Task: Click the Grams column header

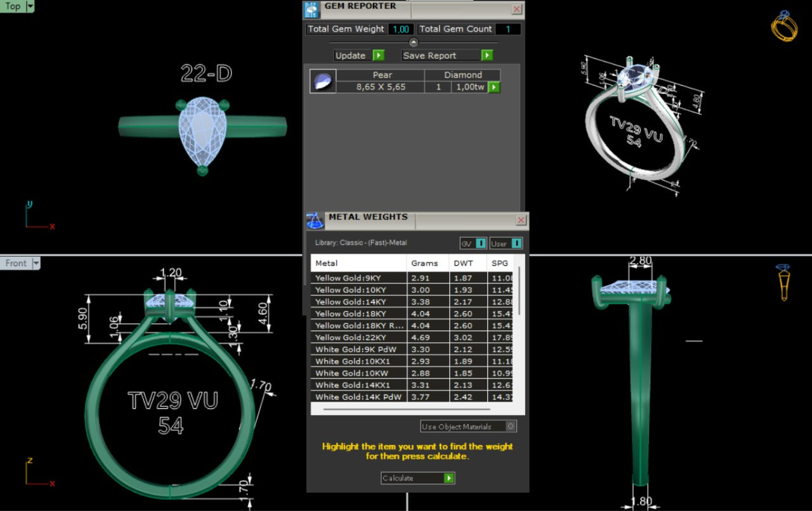Action: click(427, 263)
